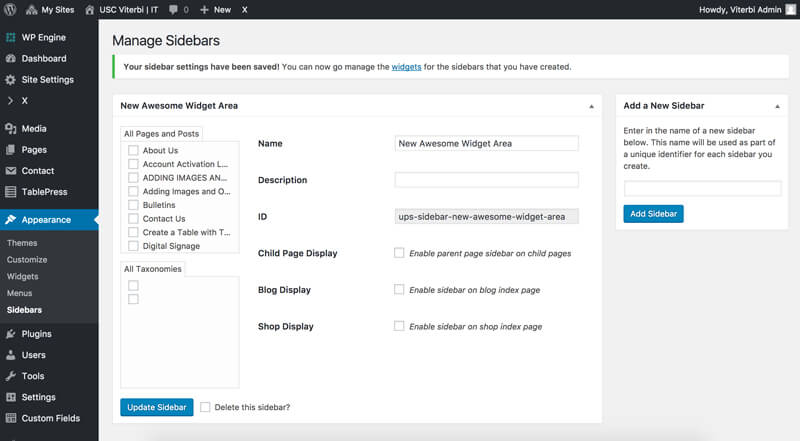Open Users section via person icon
800x441 pixels.
click(11, 355)
